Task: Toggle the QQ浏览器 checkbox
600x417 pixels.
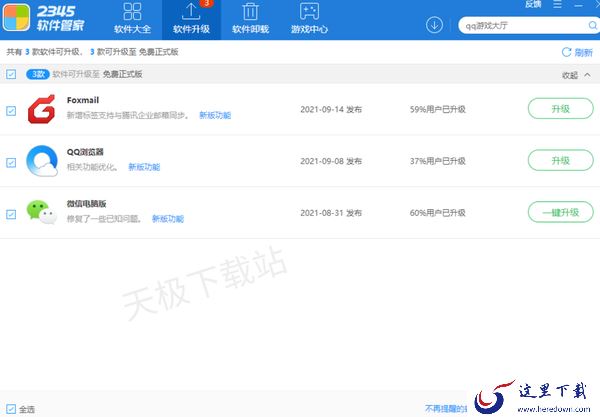Action: pyautogui.click(x=11, y=163)
